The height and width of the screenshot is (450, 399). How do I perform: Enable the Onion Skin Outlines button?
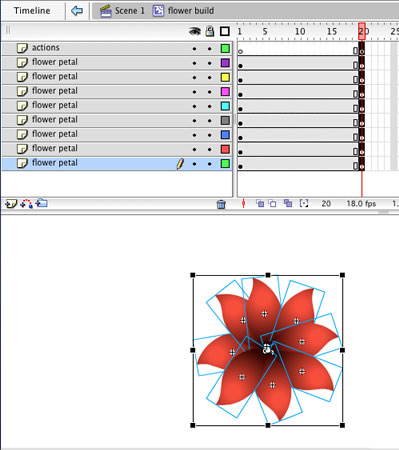(272, 203)
